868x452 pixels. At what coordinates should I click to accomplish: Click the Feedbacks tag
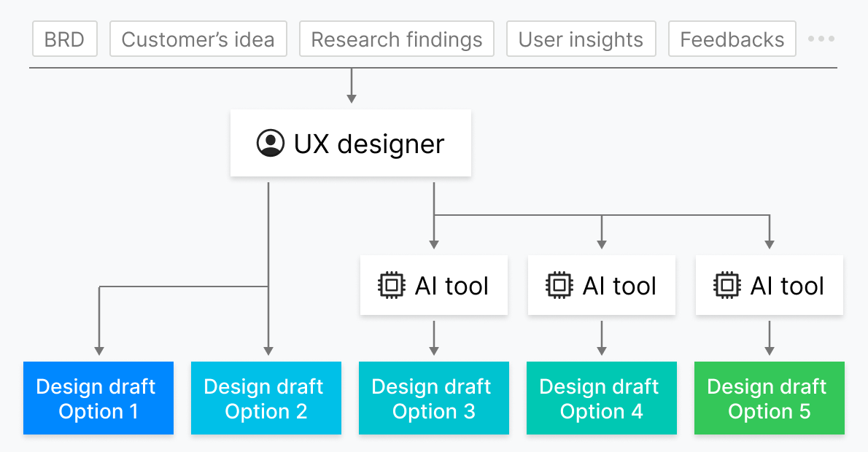(732, 39)
